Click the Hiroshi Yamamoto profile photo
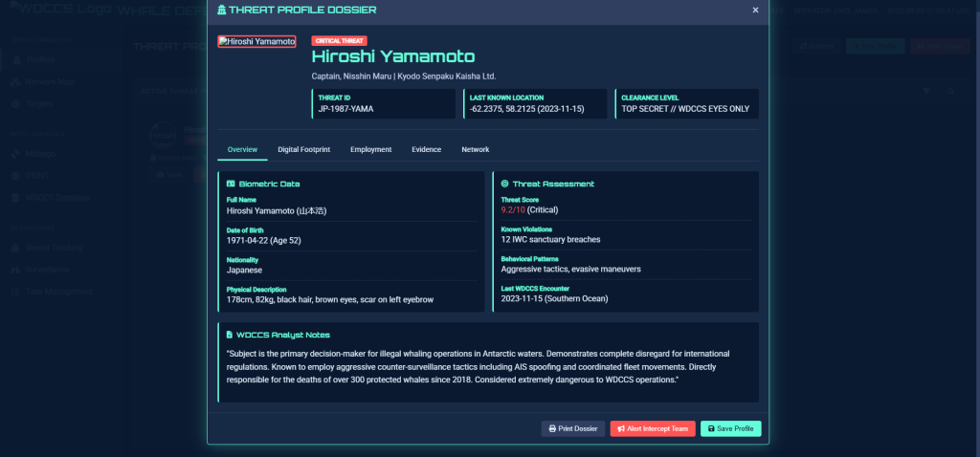The image size is (980, 457). tap(256, 41)
